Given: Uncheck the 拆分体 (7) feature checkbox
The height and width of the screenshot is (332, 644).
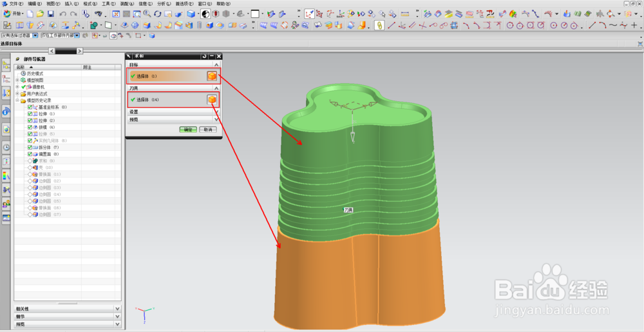Looking at the screenshot, I should click(30, 147).
